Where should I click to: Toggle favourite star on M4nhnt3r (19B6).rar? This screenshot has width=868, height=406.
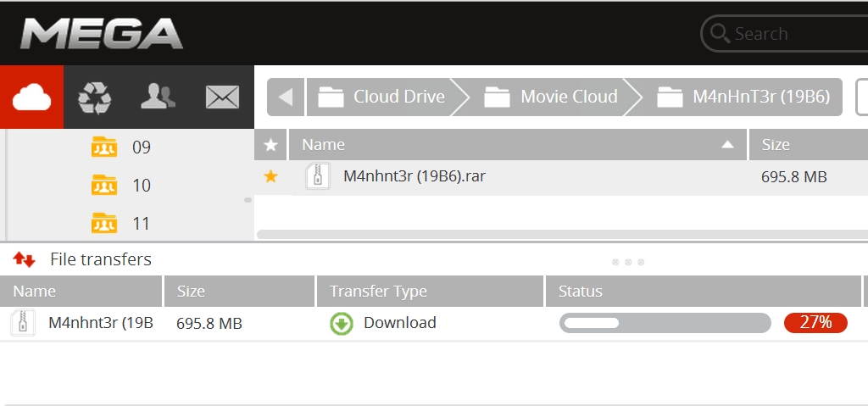point(270,176)
